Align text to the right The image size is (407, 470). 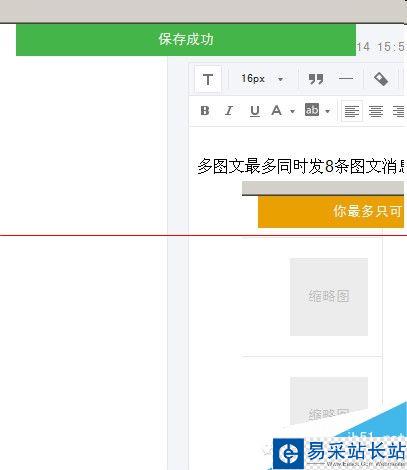click(x=399, y=111)
